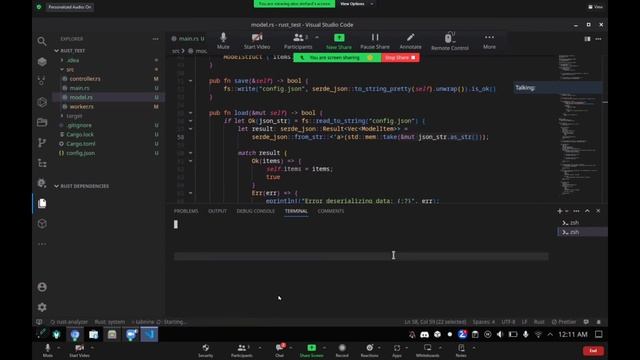Open main.rs in the explorer tree

[79, 88]
